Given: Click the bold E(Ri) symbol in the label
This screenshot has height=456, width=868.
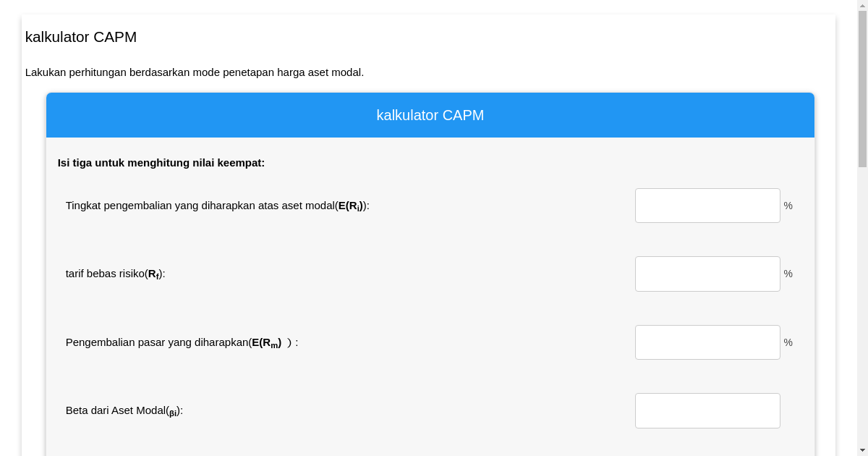Looking at the screenshot, I should (x=349, y=205).
